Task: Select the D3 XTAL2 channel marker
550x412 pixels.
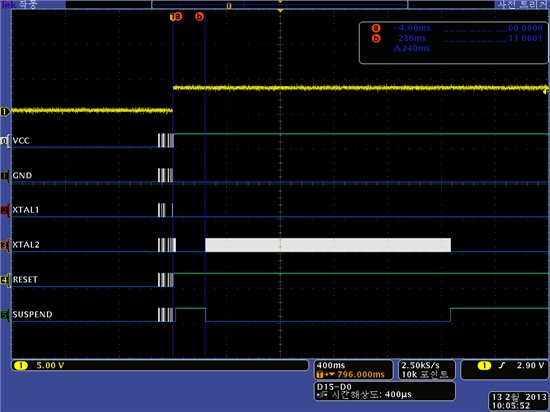Action: [4, 245]
